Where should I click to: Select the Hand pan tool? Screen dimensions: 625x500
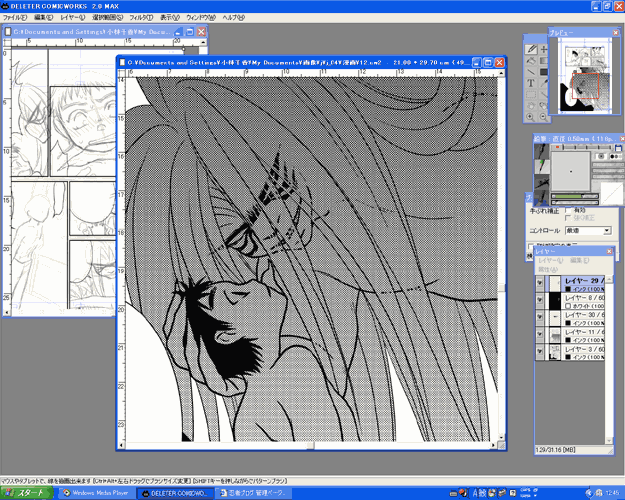click(x=531, y=106)
